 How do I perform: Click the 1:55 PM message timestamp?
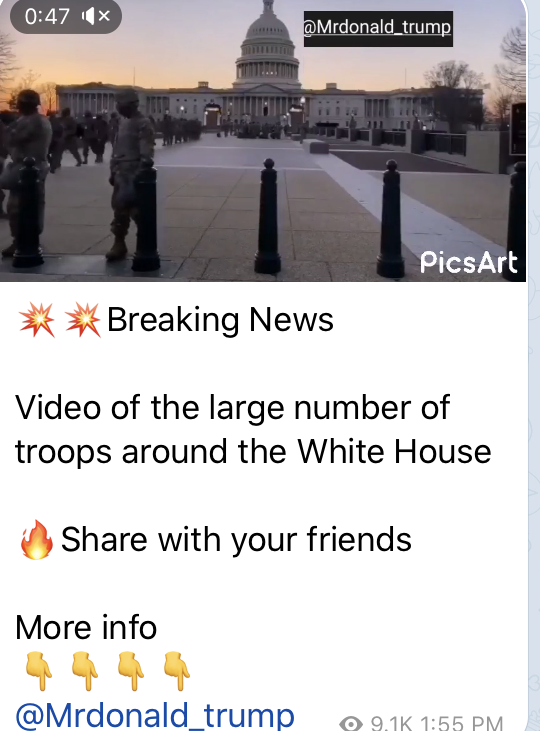pos(462,724)
